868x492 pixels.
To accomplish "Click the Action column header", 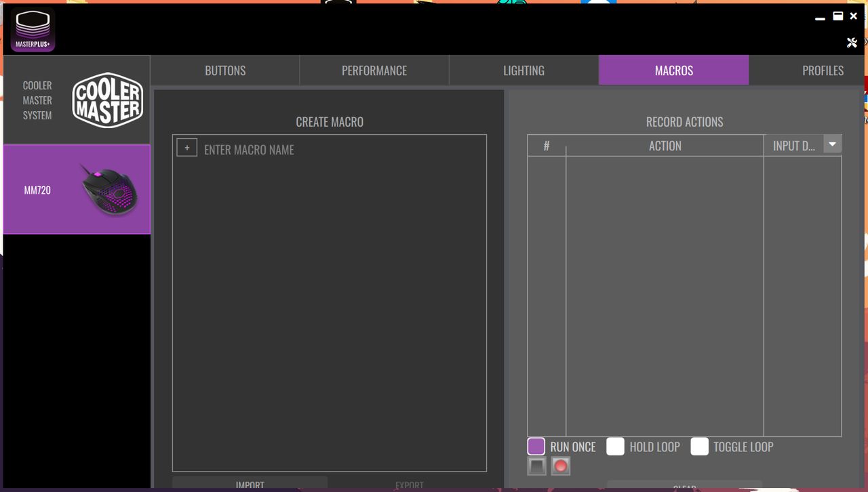I will point(665,146).
